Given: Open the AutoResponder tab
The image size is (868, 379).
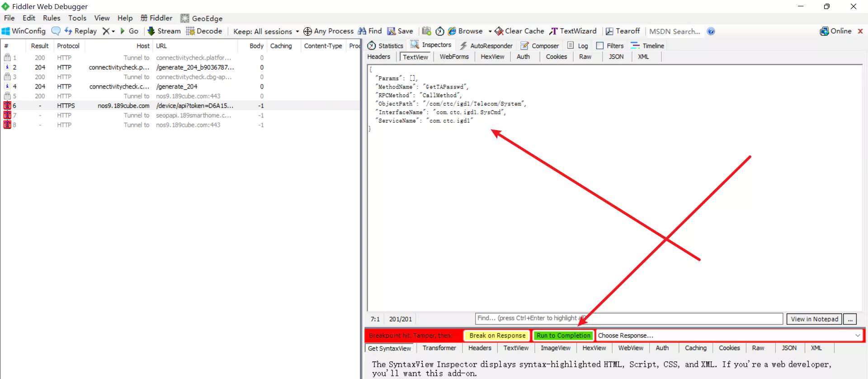Looking at the screenshot, I should point(486,46).
